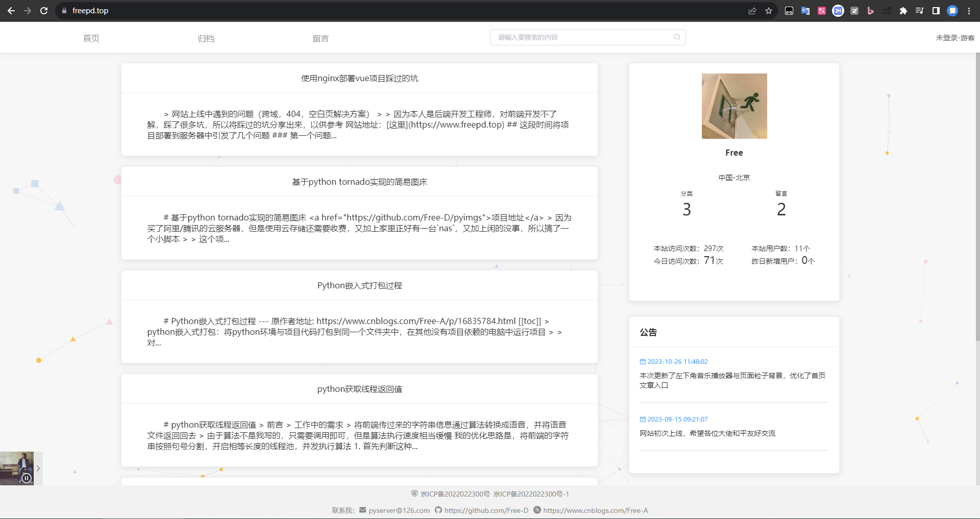Click the announcement date 2023-09-15 09:21:07

click(677, 419)
